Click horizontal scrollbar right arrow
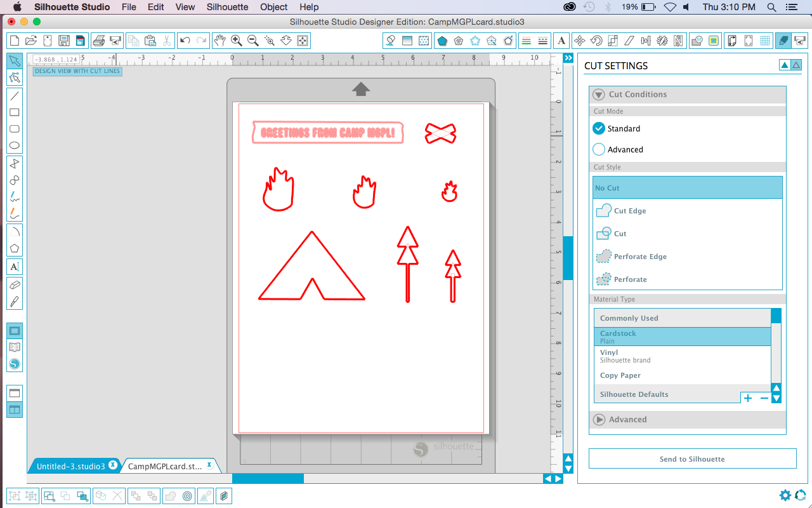812x508 pixels. click(x=558, y=479)
